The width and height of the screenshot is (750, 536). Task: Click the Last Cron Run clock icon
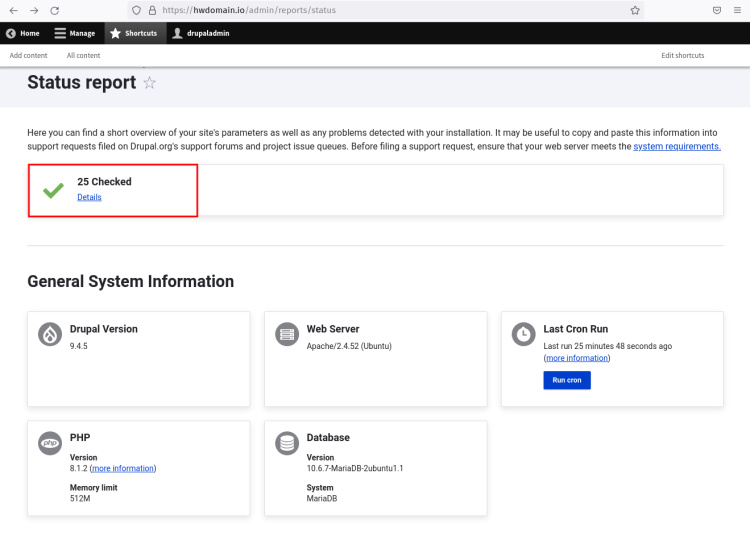tap(523, 334)
